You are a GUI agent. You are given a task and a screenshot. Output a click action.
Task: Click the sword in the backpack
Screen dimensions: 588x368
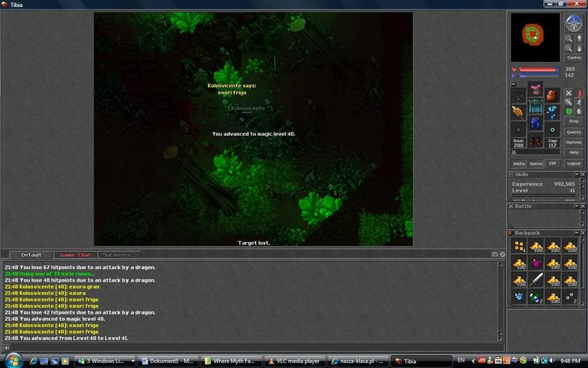point(536,280)
